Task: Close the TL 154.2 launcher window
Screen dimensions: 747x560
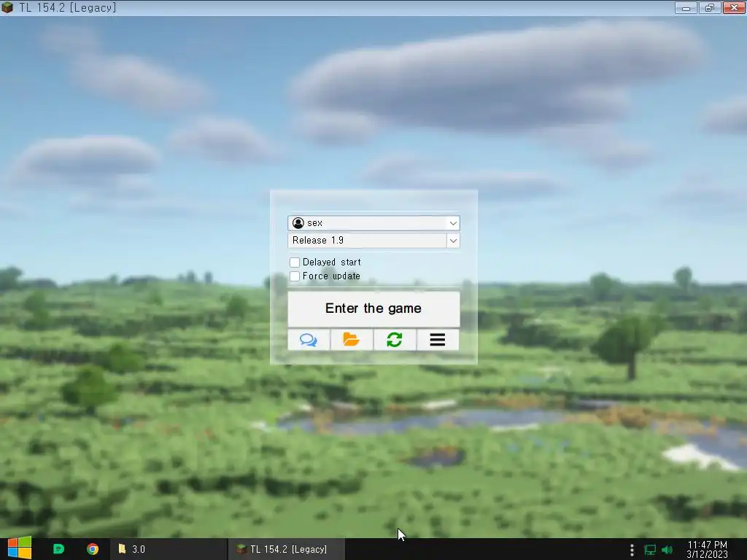Action: [734, 8]
